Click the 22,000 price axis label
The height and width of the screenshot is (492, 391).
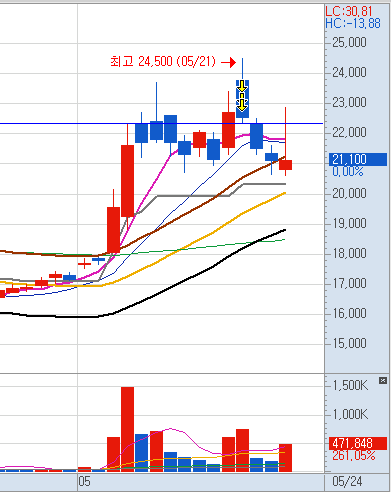click(x=349, y=133)
